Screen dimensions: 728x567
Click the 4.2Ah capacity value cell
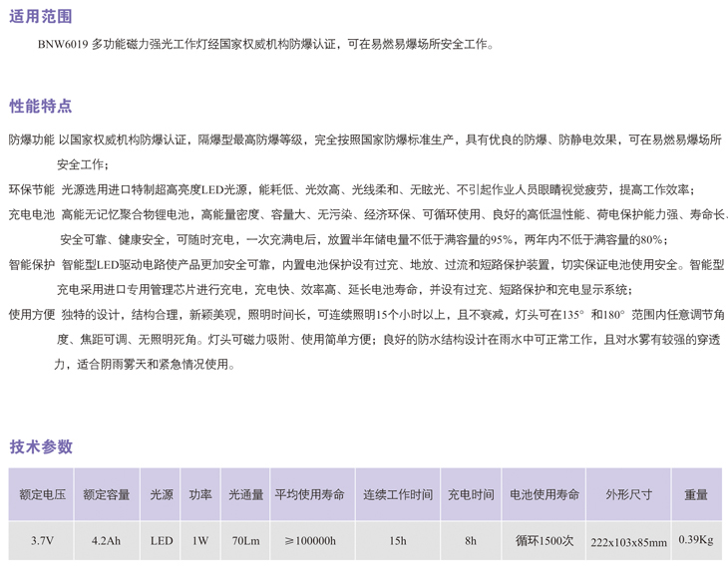(106, 541)
